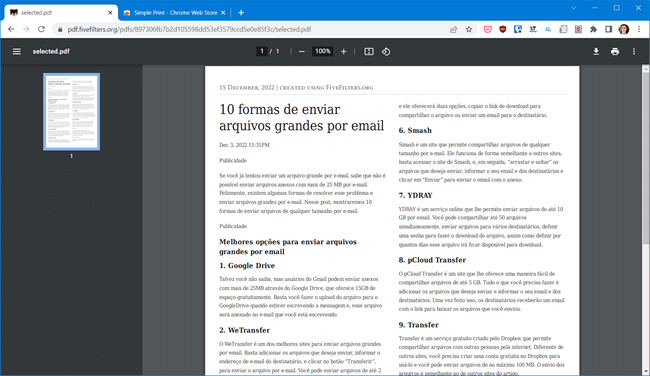Click the fit to page icon
This screenshot has height=376, width=650.
(x=369, y=51)
